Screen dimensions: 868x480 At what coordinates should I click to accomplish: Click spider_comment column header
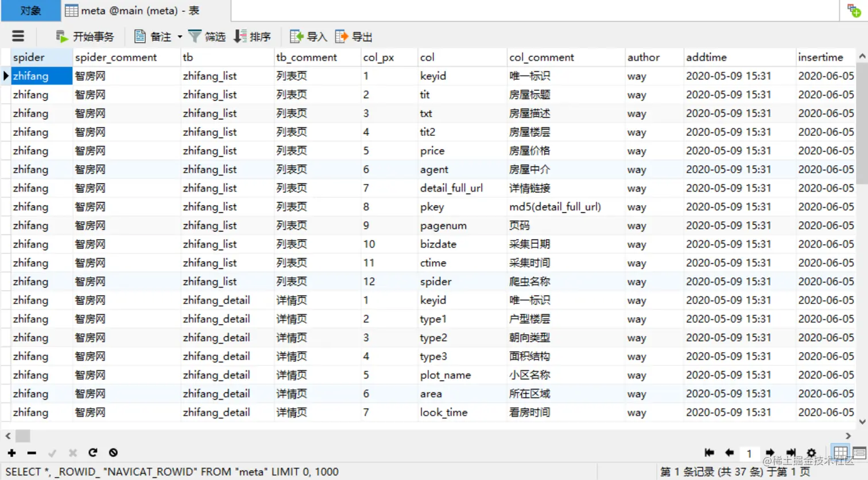126,57
